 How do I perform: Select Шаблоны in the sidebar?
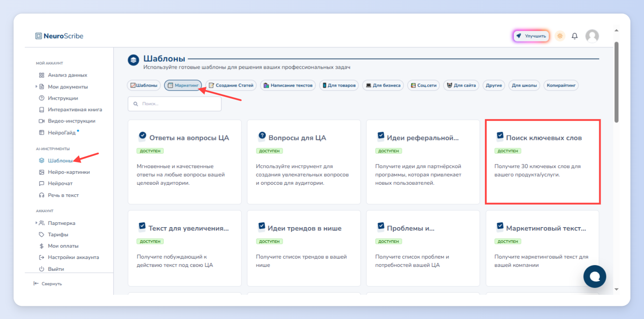60,161
